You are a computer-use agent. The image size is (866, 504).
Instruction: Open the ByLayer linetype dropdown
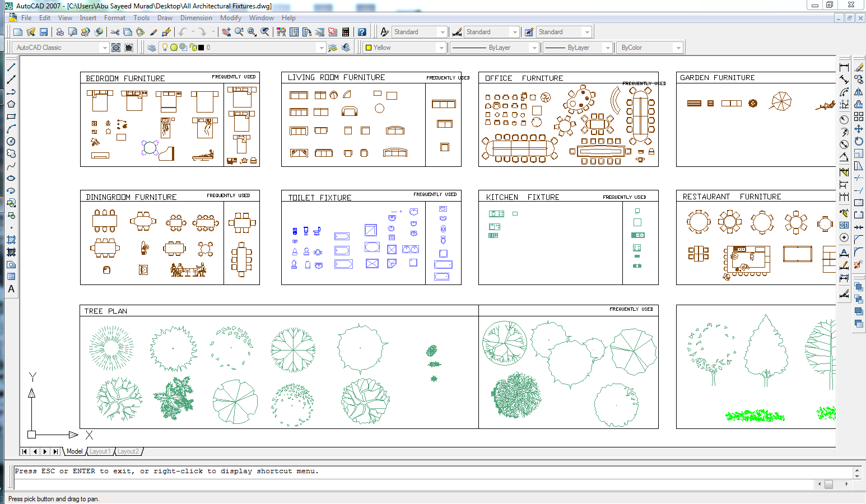[534, 48]
